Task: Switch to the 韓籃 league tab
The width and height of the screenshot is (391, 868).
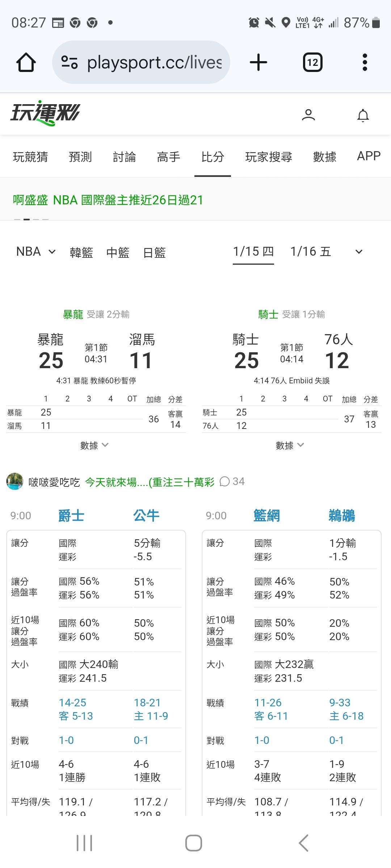Action: point(81,252)
